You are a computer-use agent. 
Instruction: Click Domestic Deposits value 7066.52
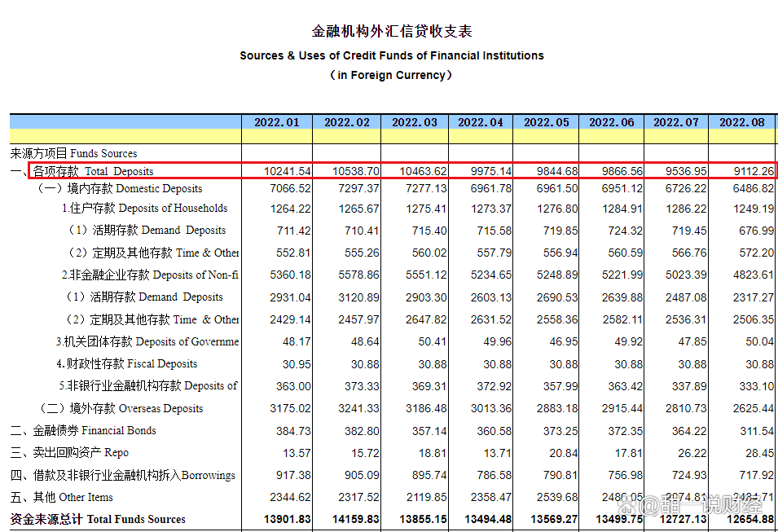tap(290, 188)
